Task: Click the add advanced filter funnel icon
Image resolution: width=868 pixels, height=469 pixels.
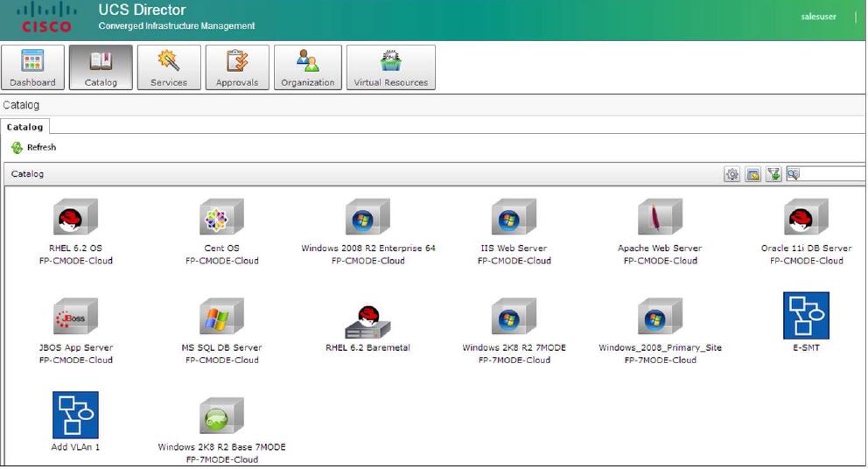Action: click(x=773, y=174)
